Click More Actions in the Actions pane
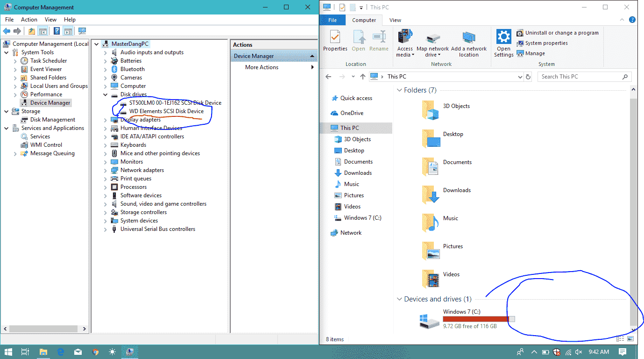644x359 pixels. tap(262, 67)
